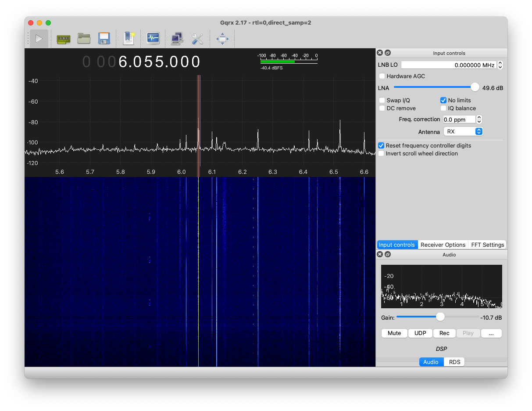
Task: Click the remote control computers icon
Action: point(177,39)
